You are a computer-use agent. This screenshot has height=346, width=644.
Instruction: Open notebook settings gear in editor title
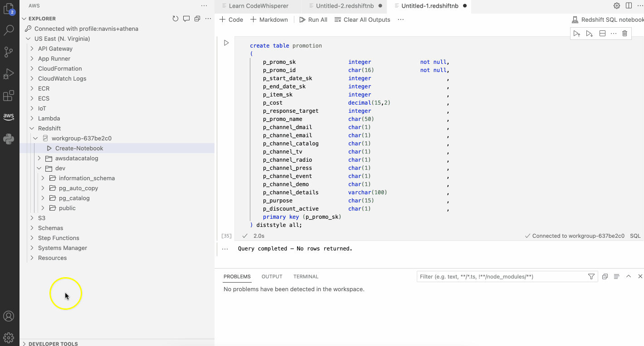click(617, 6)
